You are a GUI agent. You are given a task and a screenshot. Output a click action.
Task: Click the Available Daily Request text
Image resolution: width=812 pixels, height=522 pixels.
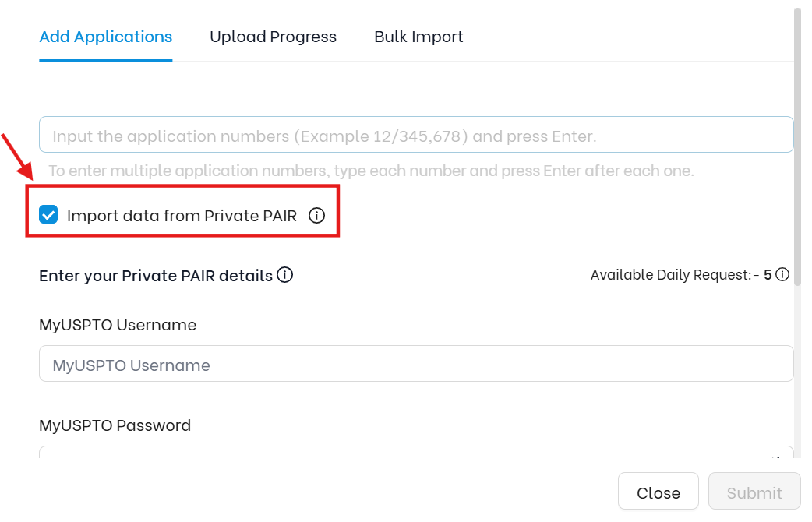pyautogui.click(x=671, y=274)
